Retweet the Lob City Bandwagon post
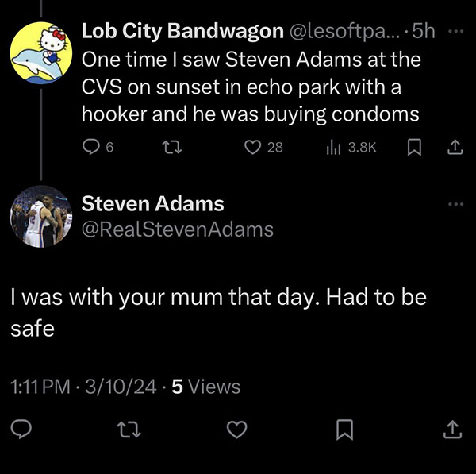Image resolution: width=476 pixels, height=474 pixels. click(x=168, y=148)
